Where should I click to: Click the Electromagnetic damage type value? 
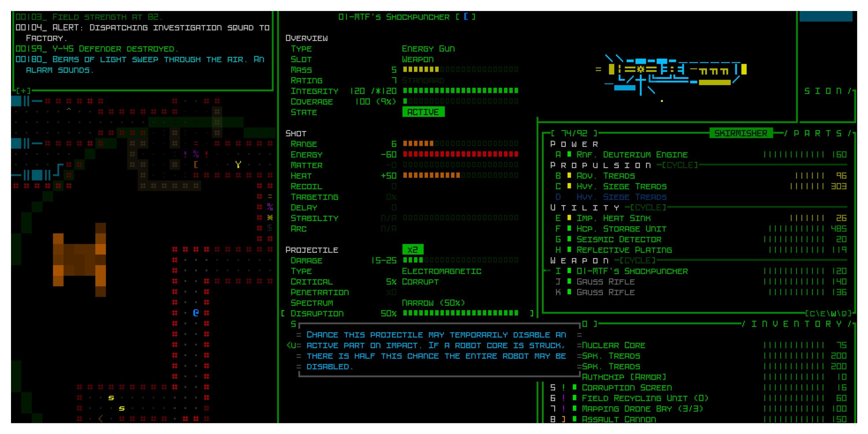442,271
